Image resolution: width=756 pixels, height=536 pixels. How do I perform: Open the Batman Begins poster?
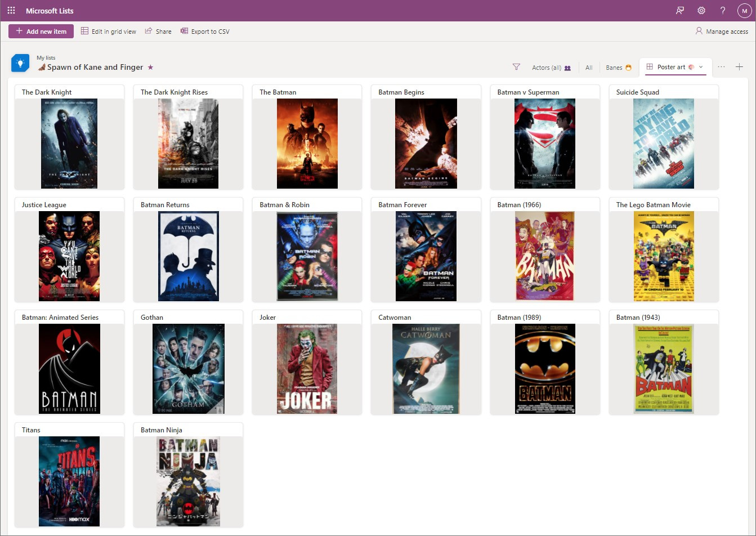point(426,144)
